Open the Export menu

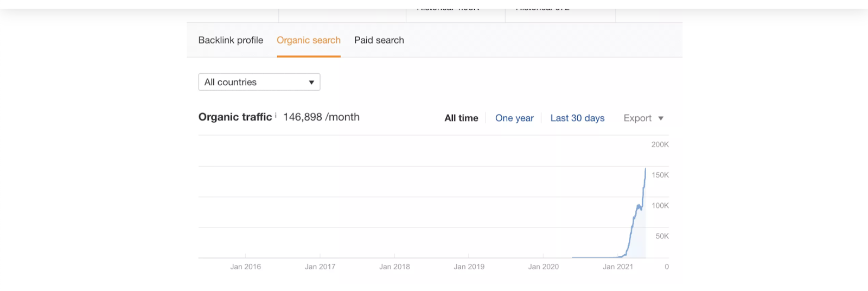point(637,118)
